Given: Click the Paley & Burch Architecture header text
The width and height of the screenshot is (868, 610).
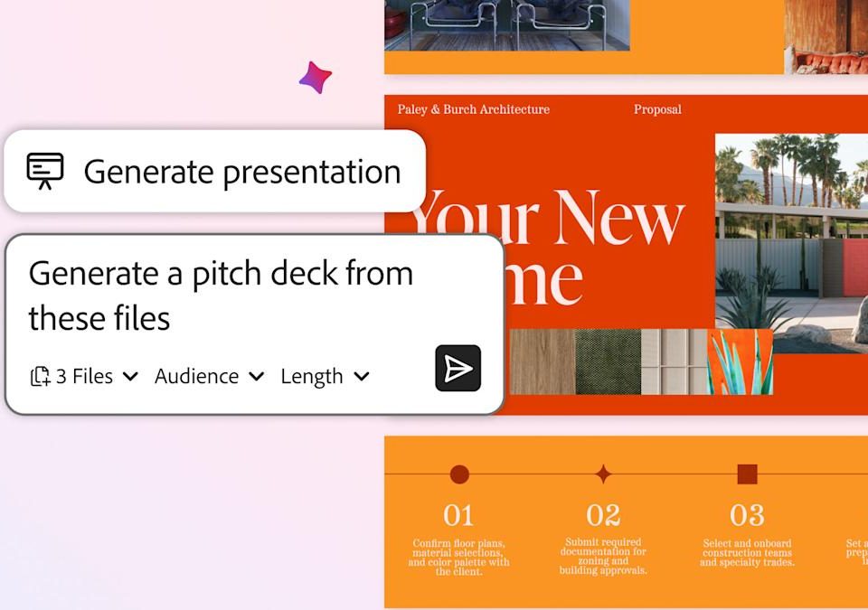Looking at the screenshot, I should (473, 109).
